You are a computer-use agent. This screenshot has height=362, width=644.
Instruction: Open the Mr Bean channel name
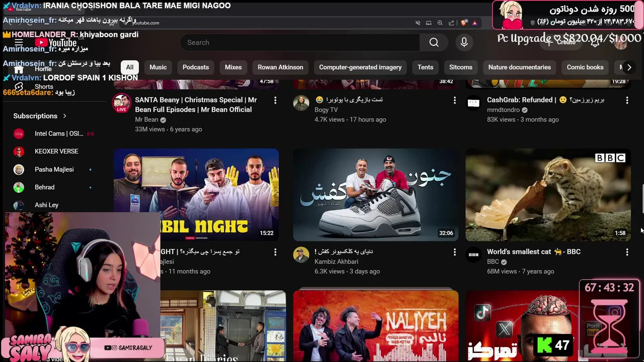click(146, 120)
